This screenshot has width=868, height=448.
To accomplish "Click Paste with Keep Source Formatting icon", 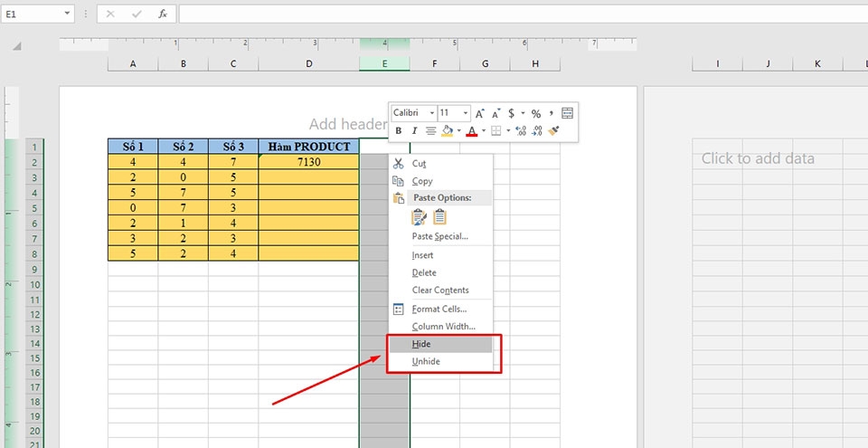I will click(419, 217).
